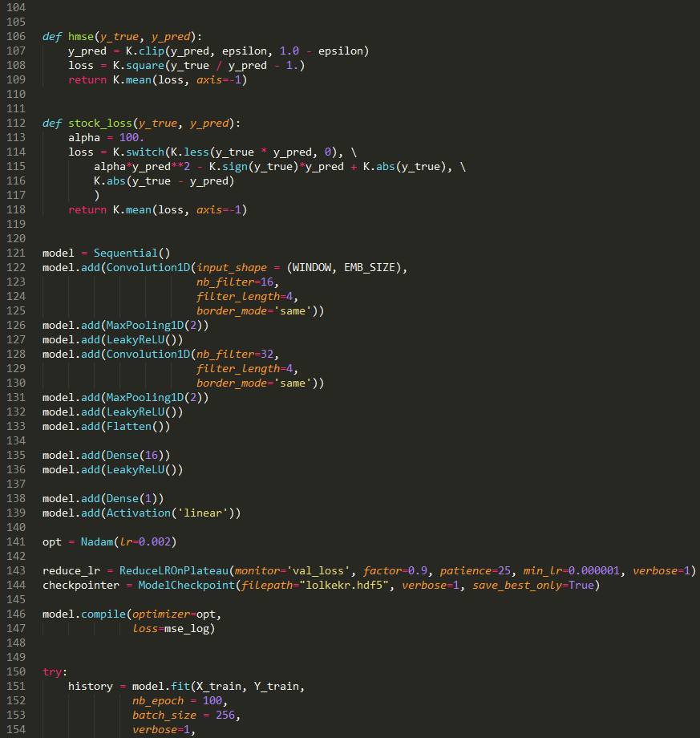Click the 'ReduceLROnPlateau' class name
The image size is (700, 738).
pos(173,571)
